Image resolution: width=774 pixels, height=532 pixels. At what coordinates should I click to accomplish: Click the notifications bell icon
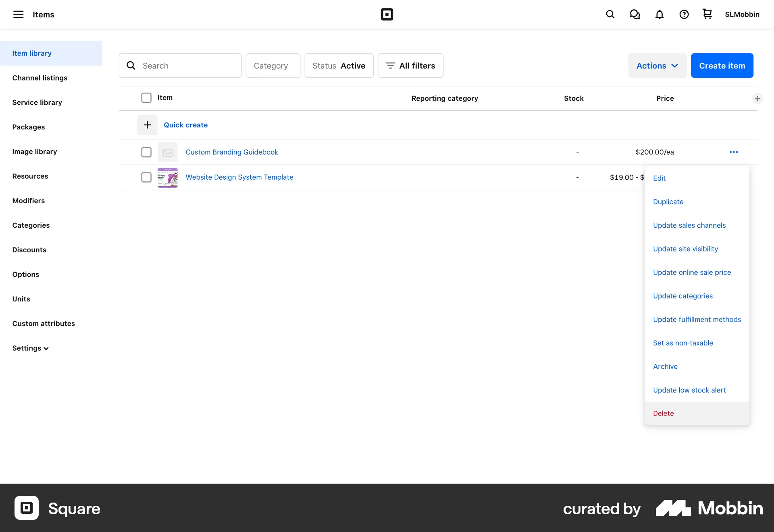(x=659, y=14)
